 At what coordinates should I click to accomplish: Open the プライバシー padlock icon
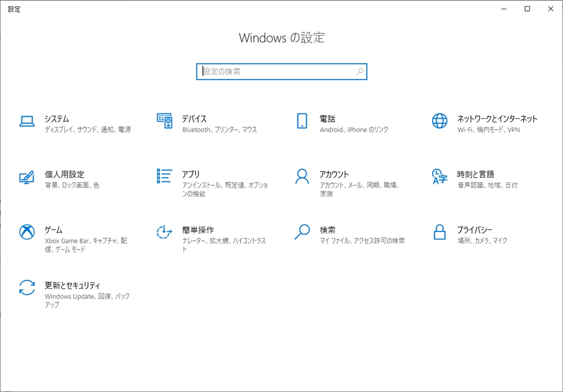point(439,232)
